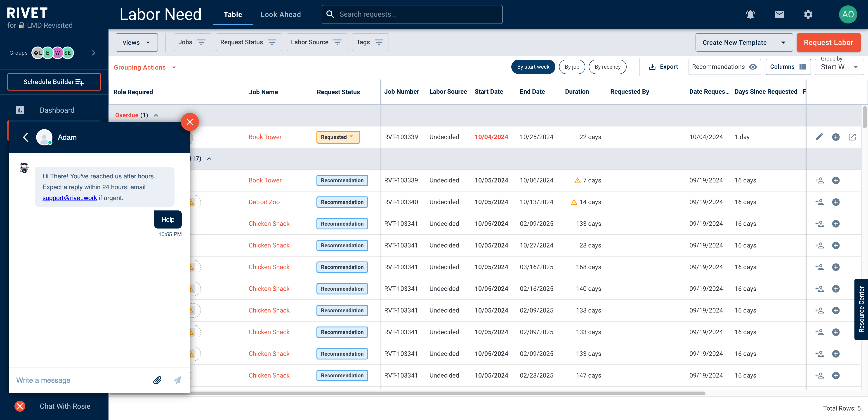Click the red X next to Chat With Rosie

click(20, 406)
